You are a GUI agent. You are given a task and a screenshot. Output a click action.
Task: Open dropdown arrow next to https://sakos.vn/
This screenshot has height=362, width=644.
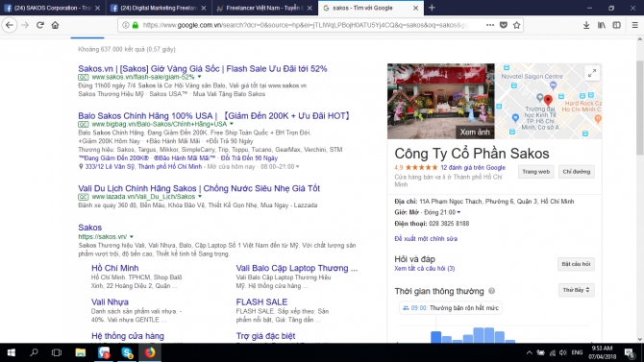[x=132, y=237]
